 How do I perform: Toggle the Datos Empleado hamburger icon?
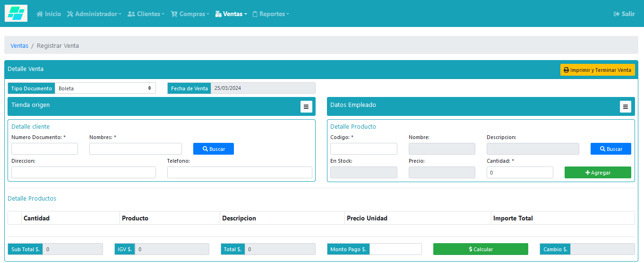tap(626, 107)
